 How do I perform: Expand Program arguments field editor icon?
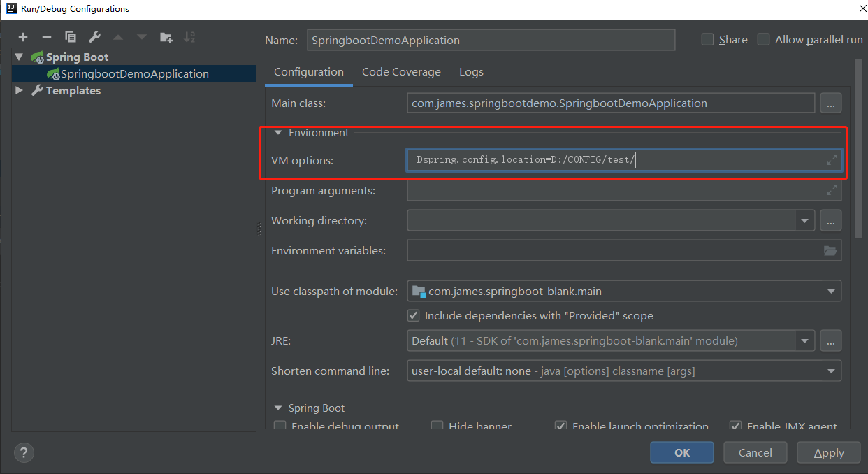click(x=832, y=190)
